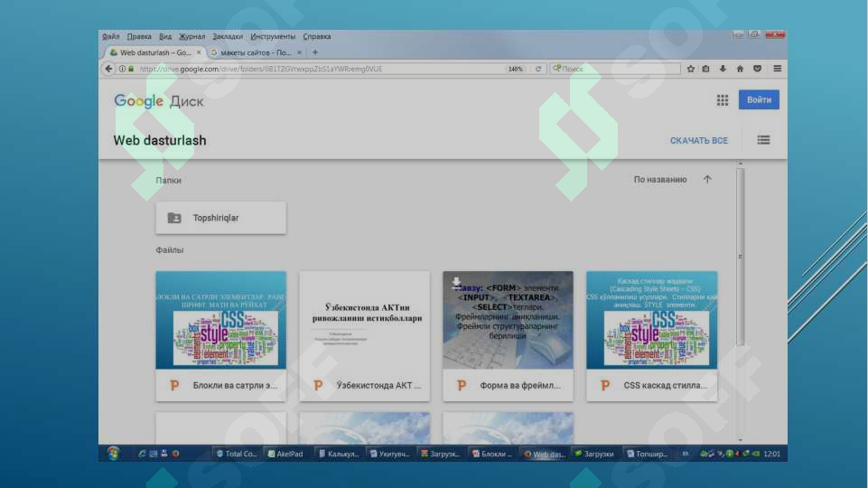Click the Войти sign-in button
Viewport: 868px width, 488px height.
click(x=759, y=99)
